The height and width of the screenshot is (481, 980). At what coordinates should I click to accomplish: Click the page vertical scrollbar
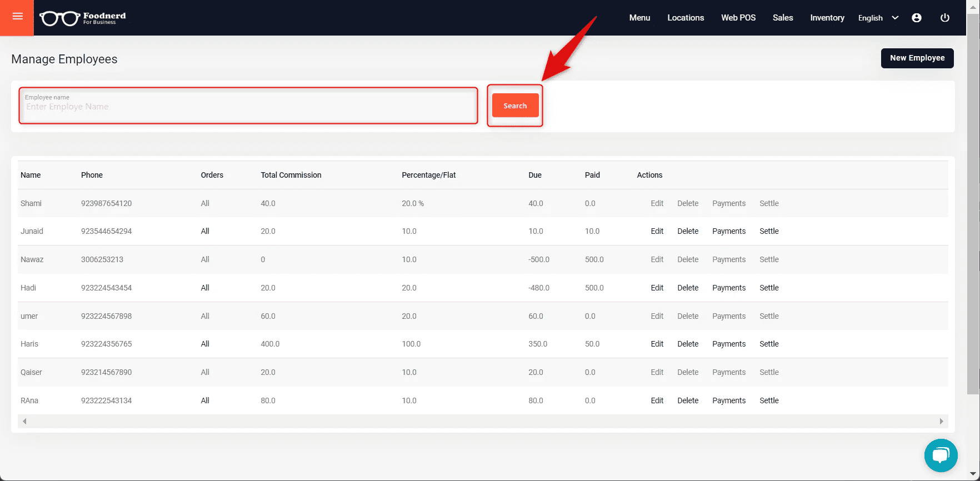973,206
